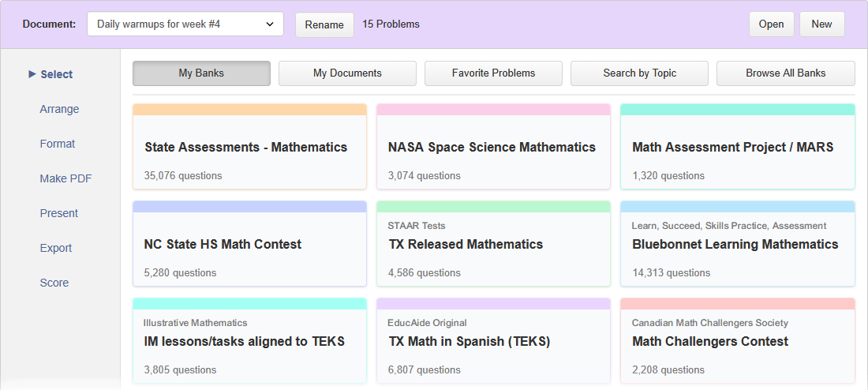Open TX Math in Spanish (TEKS) bank
The width and height of the screenshot is (868, 390).
[x=493, y=341]
